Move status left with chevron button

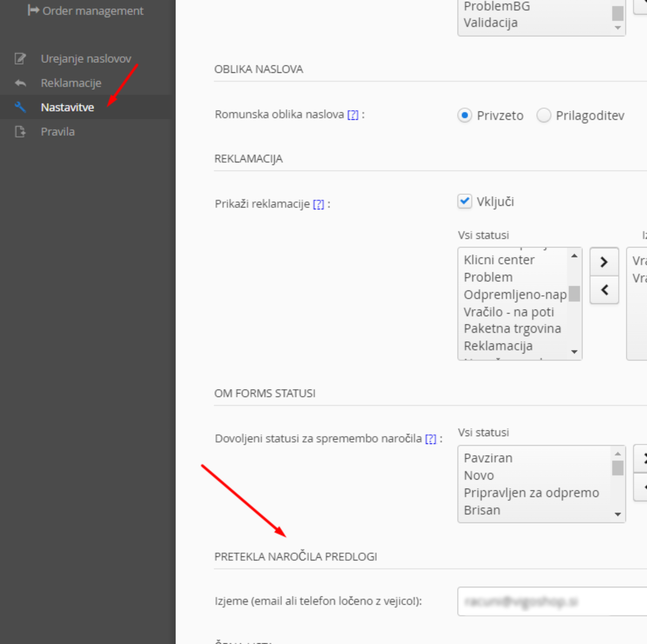(x=604, y=290)
